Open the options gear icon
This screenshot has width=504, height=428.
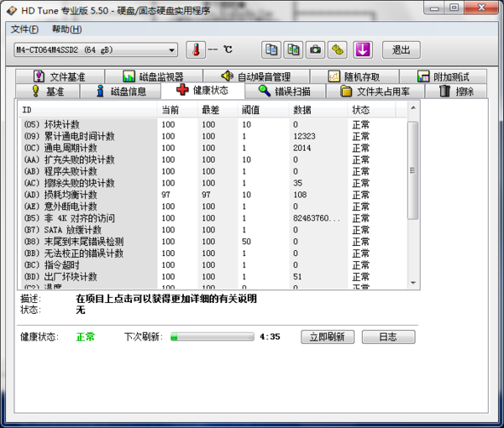(x=338, y=50)
